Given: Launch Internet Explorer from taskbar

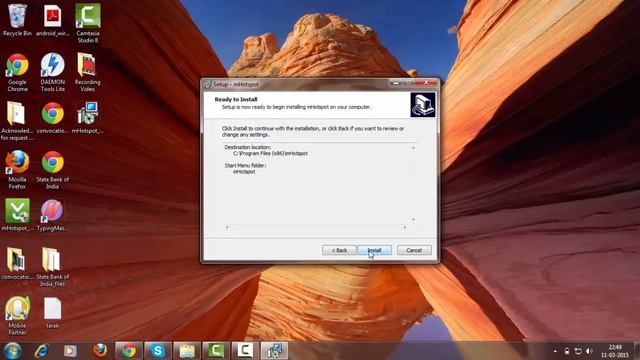Looking at the screenshot, I should [42, 351].
